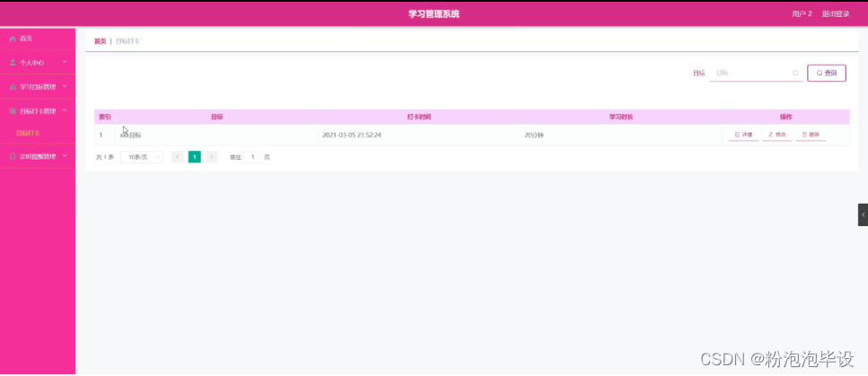Image resolution: width=868 pixels, height=376 pixels.
Task: Click the 学习时长 column header
Action: click(621, 118)
